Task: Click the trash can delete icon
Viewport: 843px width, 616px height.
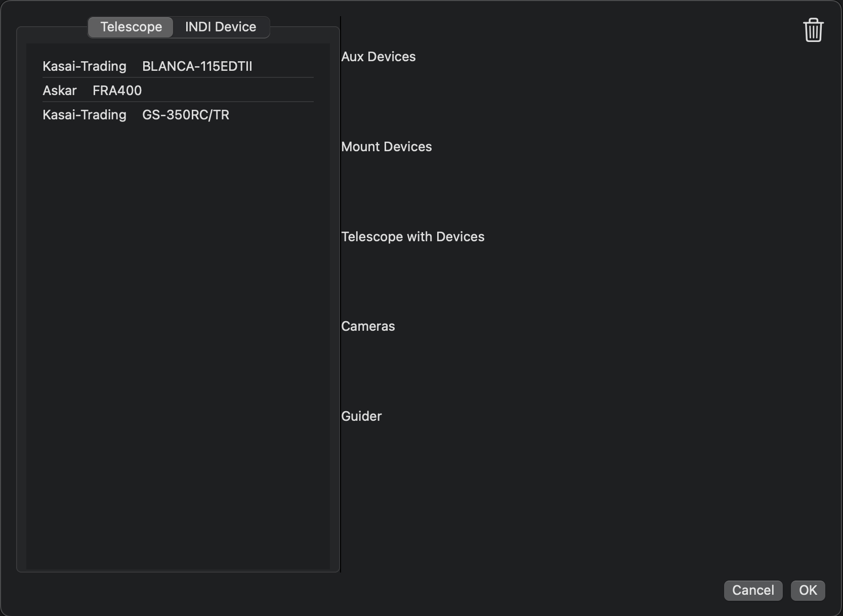Action: pos(813,30)
